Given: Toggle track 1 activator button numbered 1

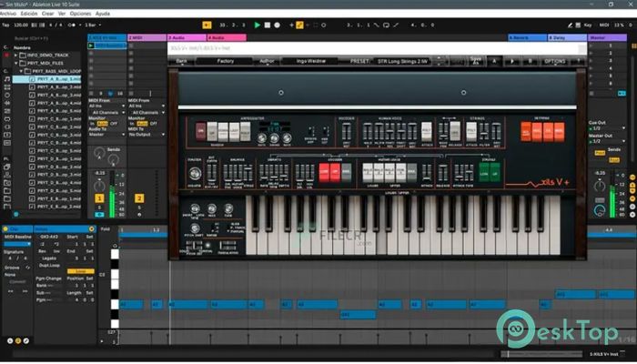Looking at the screenshot, I should click(99, 198).
